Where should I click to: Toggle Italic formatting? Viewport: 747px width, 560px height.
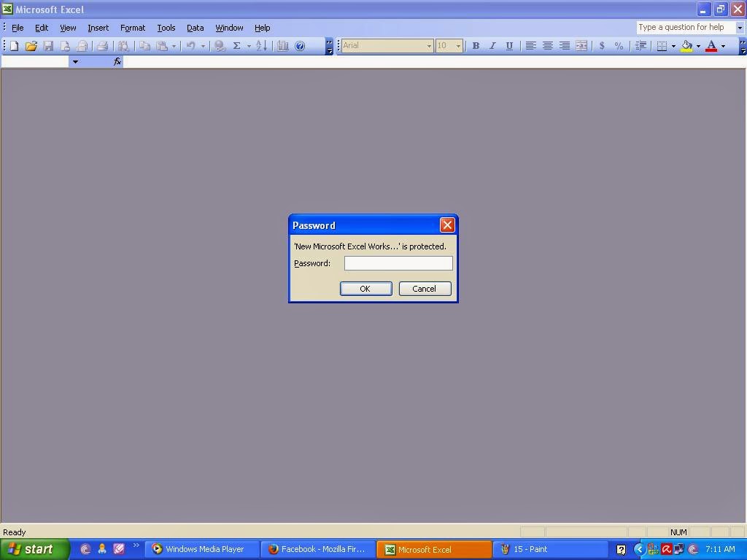click(492, 46)
